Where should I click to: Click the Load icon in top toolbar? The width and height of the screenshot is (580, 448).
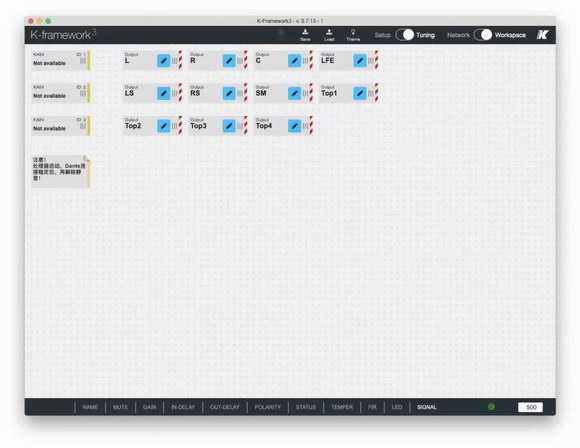click(x=329, y=35)
